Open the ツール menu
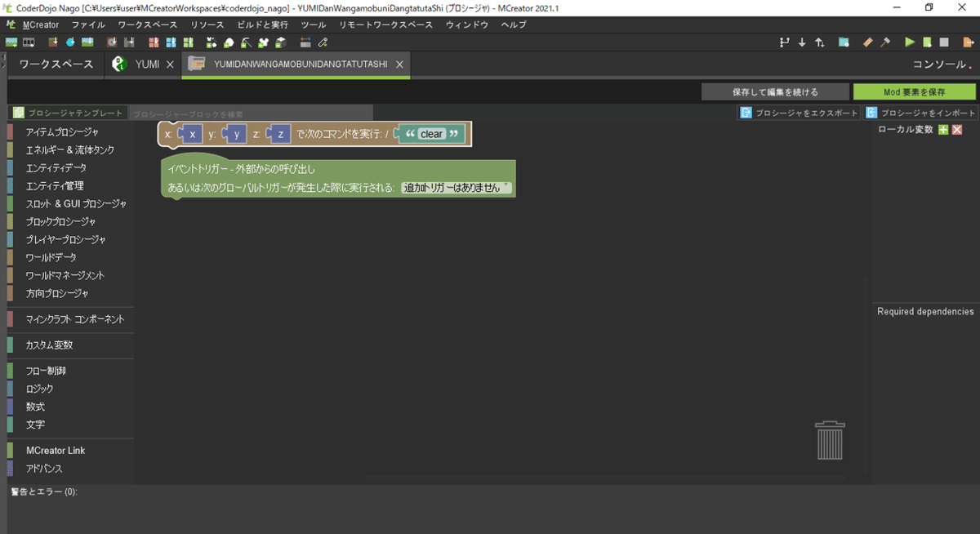 313,24
